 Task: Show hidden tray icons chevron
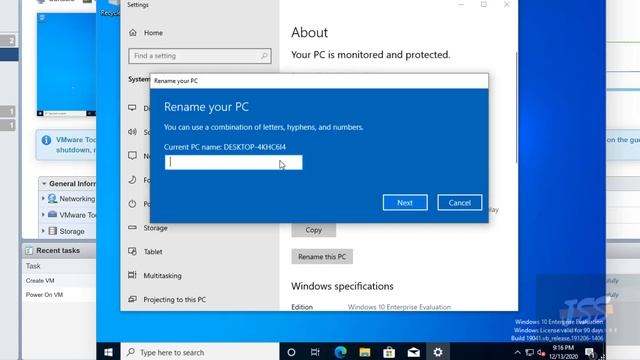tap(518, 352)
